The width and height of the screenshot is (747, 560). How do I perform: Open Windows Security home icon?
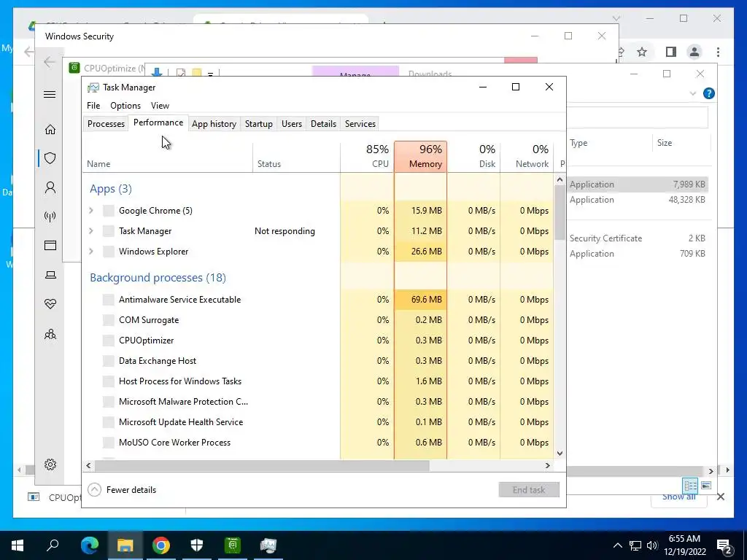pos(50,130)
